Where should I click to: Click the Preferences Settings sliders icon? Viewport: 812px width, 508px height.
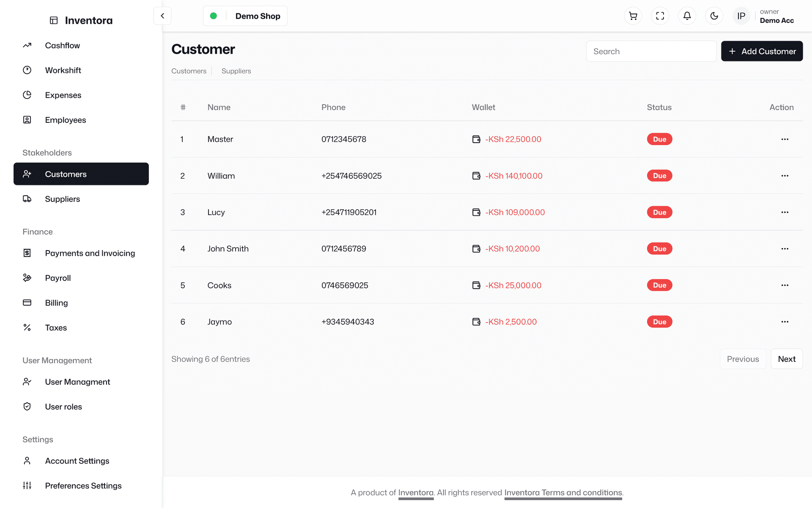click(x=27, y=486)
